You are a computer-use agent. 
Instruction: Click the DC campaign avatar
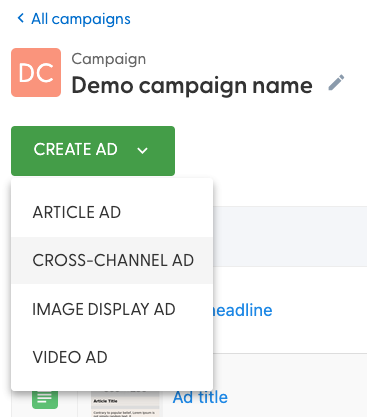pyautogui.click(x=36, y=72)
